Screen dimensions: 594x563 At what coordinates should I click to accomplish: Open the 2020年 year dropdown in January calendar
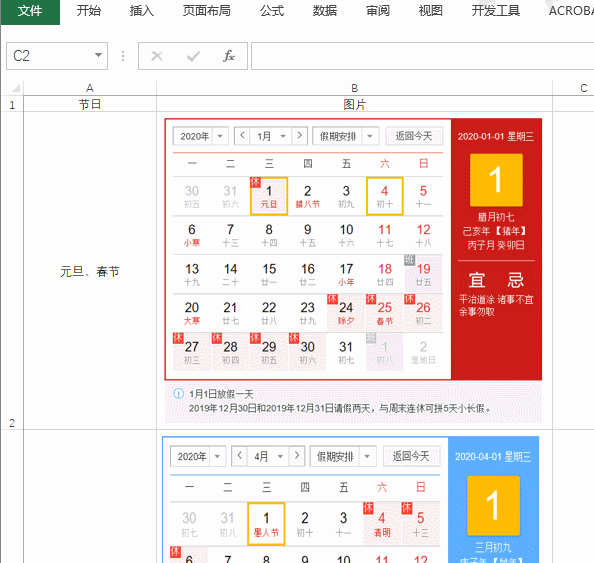201,136
